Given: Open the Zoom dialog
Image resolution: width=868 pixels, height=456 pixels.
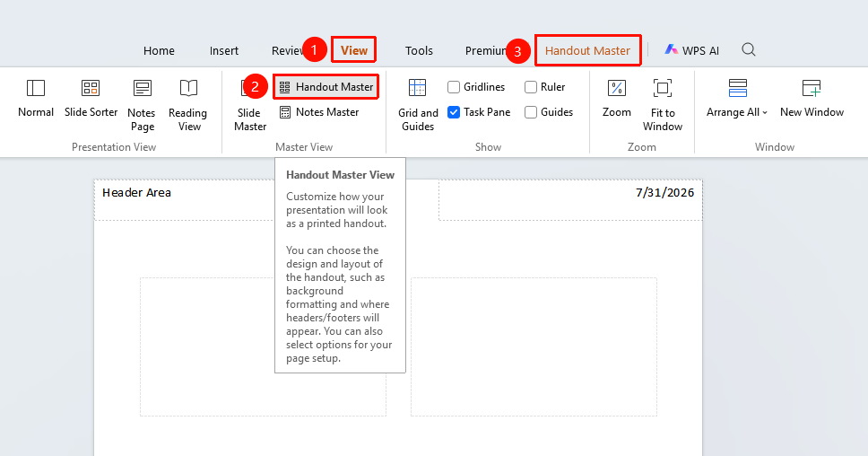Looking at the screenshot, I should coord(617,99).
